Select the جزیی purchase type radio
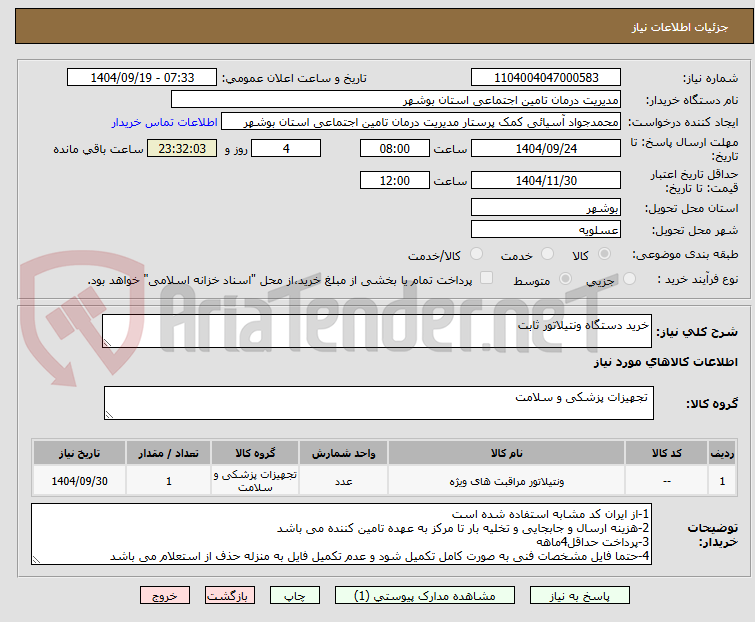 629,279
